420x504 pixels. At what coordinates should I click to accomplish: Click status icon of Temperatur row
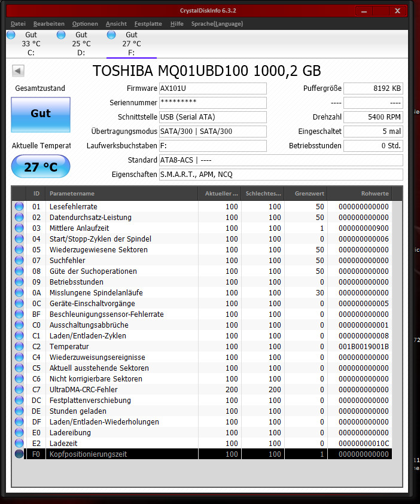19,347
